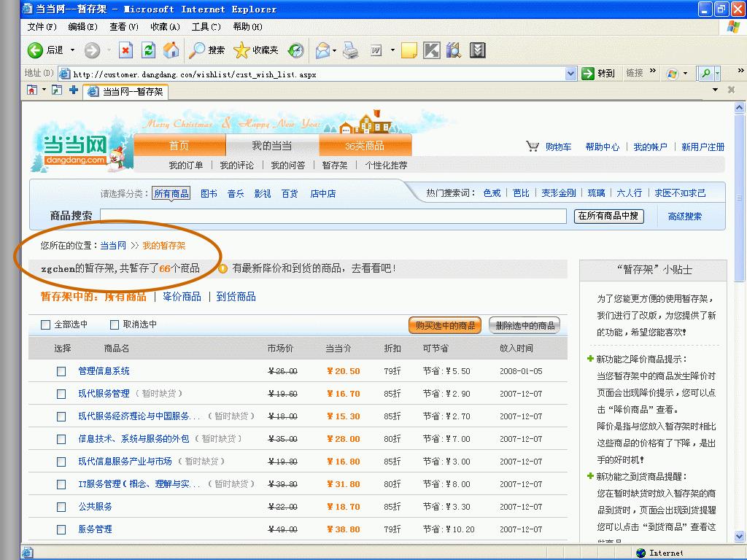747x560 pixels.
Task: Click the tab-bar shortcut arrow icon
Action: click(57, 90)
